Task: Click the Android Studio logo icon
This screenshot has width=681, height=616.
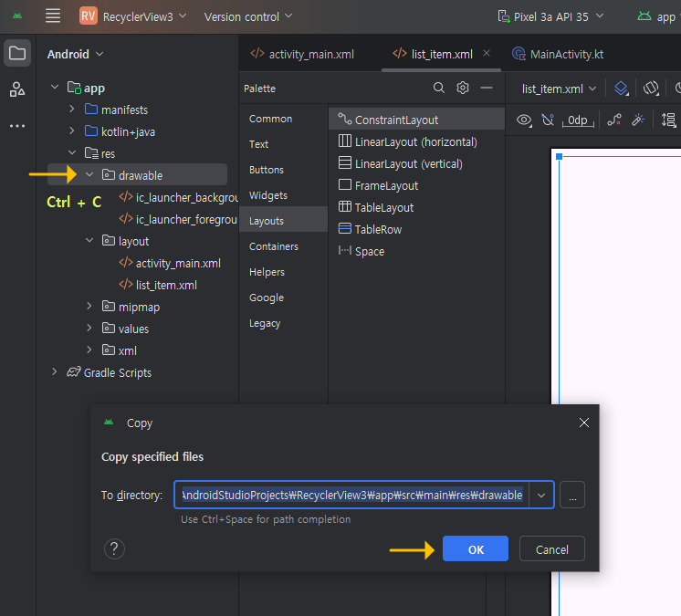Action: (x=17, y=16)
